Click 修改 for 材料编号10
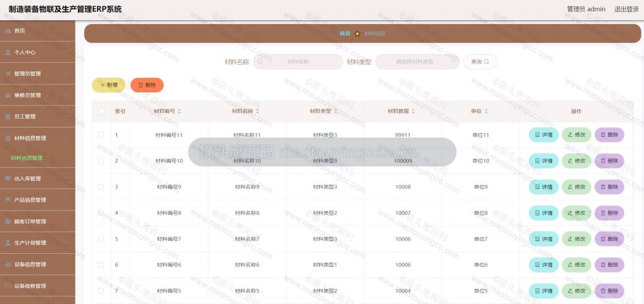The height and width of the screenshot is (304, 644). tap(577, 161)
